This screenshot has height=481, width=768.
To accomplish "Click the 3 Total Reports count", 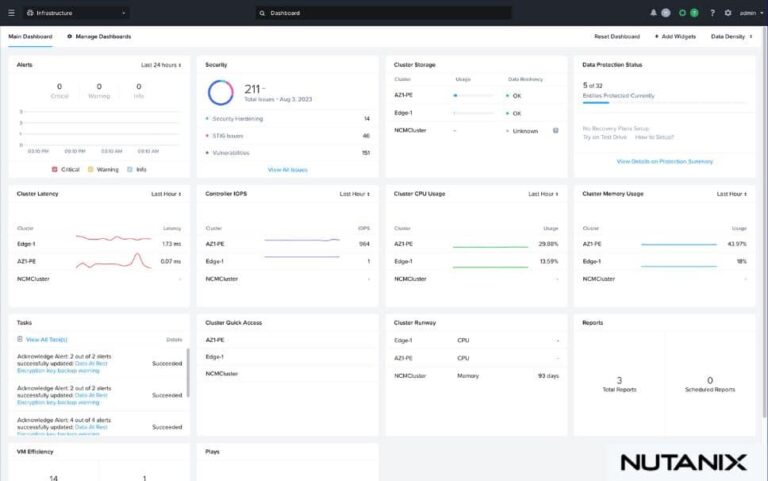I will (619, 380).
